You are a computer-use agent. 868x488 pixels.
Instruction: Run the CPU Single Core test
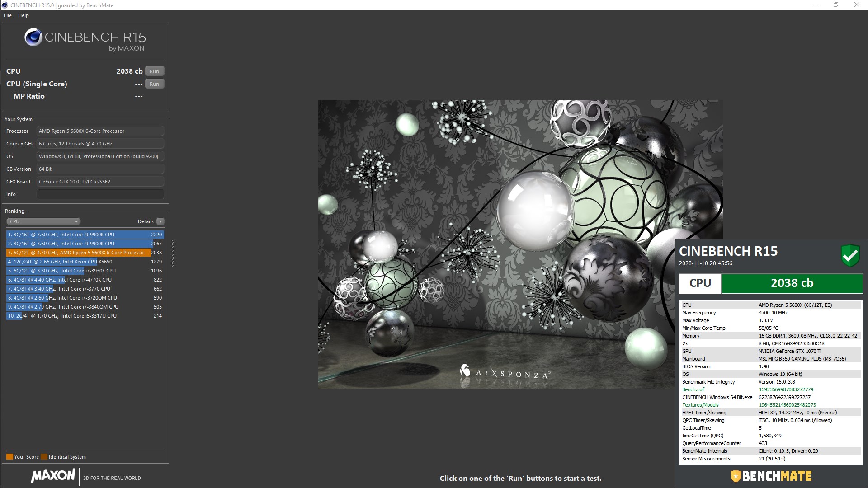click(x=155, y=84)
